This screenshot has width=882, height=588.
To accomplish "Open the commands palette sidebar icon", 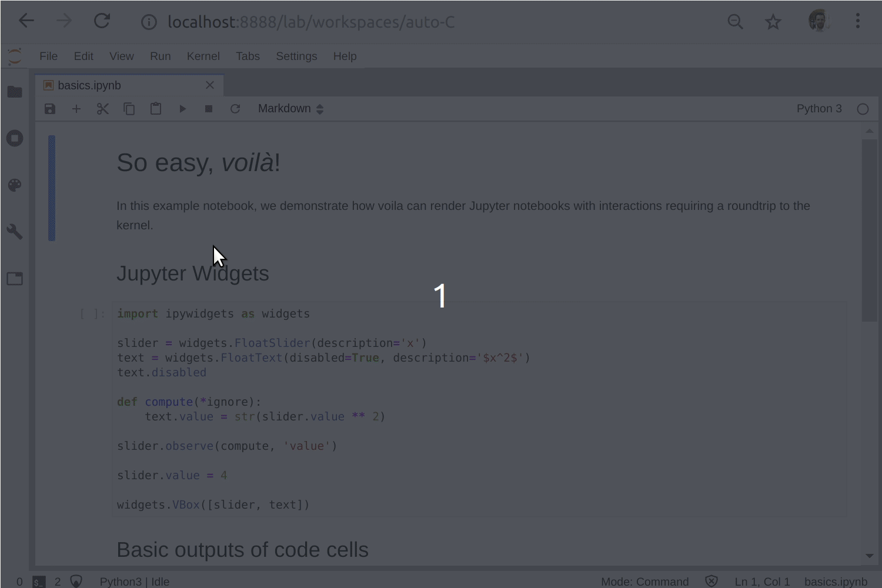I will 15,185.
